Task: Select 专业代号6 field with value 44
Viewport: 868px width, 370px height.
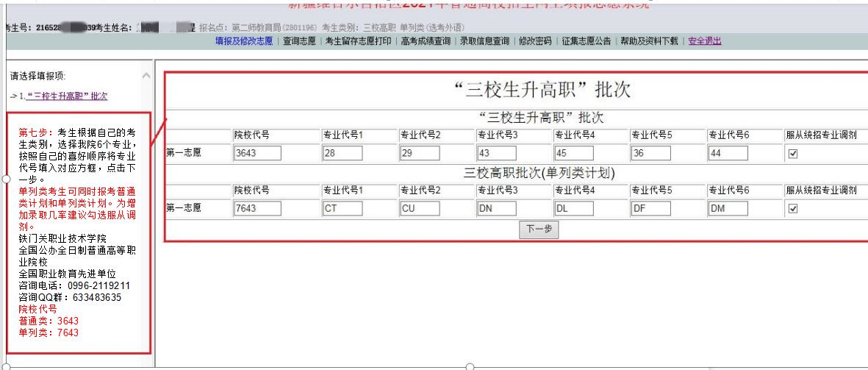Action: pyautogui.click(x=728, y=154)
